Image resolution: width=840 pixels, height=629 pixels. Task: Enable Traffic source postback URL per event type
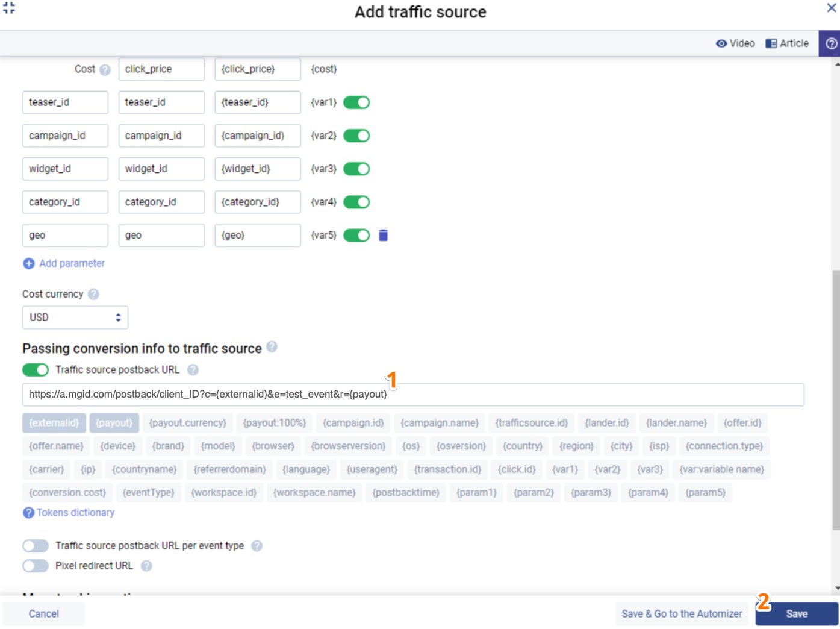35,545
